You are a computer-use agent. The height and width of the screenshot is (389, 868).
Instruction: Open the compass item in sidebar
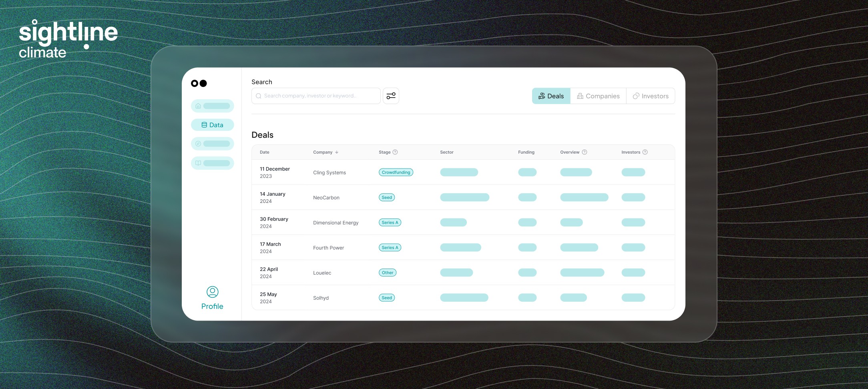click(x=212, y=144)
